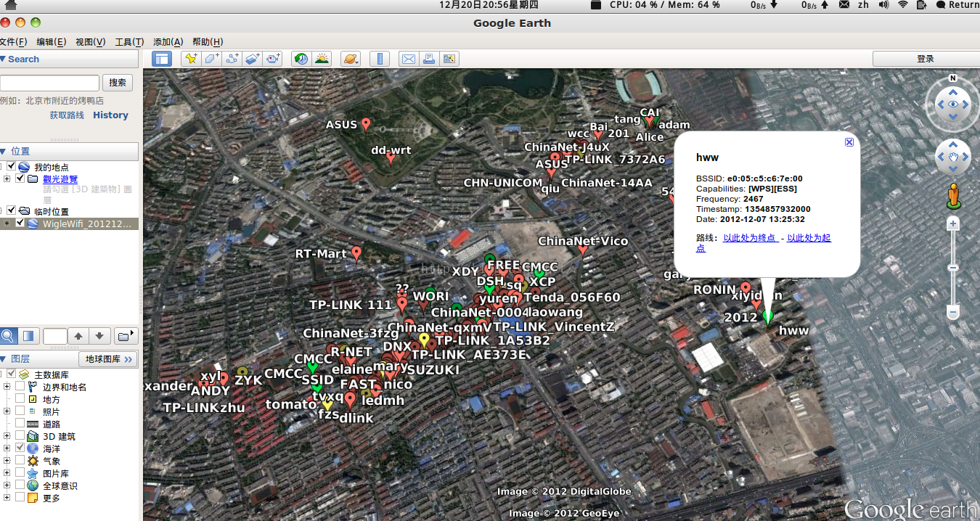Toggle the places panel transparency button
The width and height of the screenshot is (980, 521).
28,336
